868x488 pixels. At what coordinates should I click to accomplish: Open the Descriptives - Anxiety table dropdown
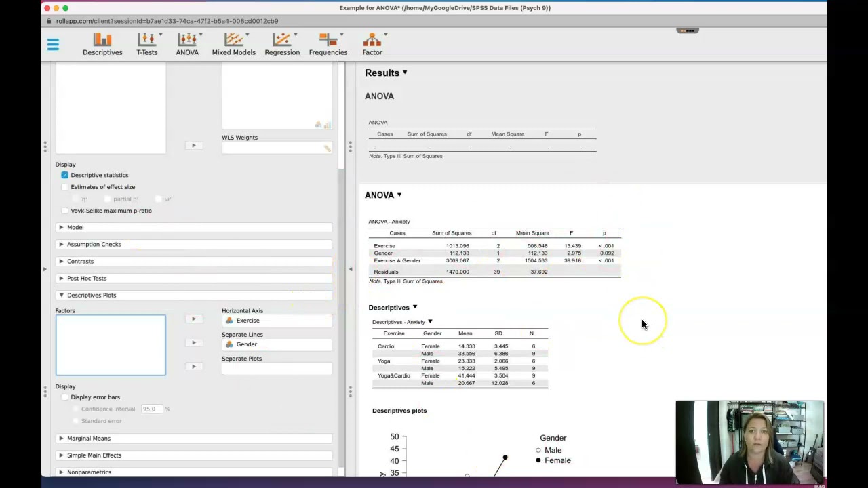click(430, 322)
